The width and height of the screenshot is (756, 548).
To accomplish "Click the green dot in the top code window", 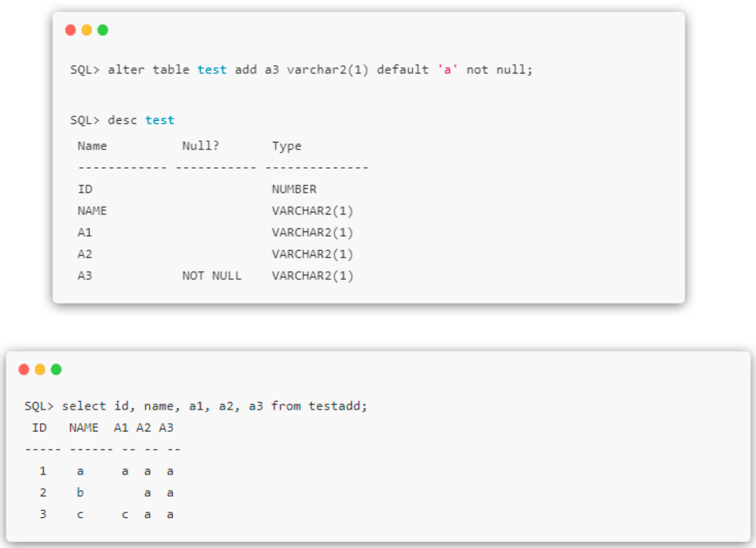I will (103, 30).
